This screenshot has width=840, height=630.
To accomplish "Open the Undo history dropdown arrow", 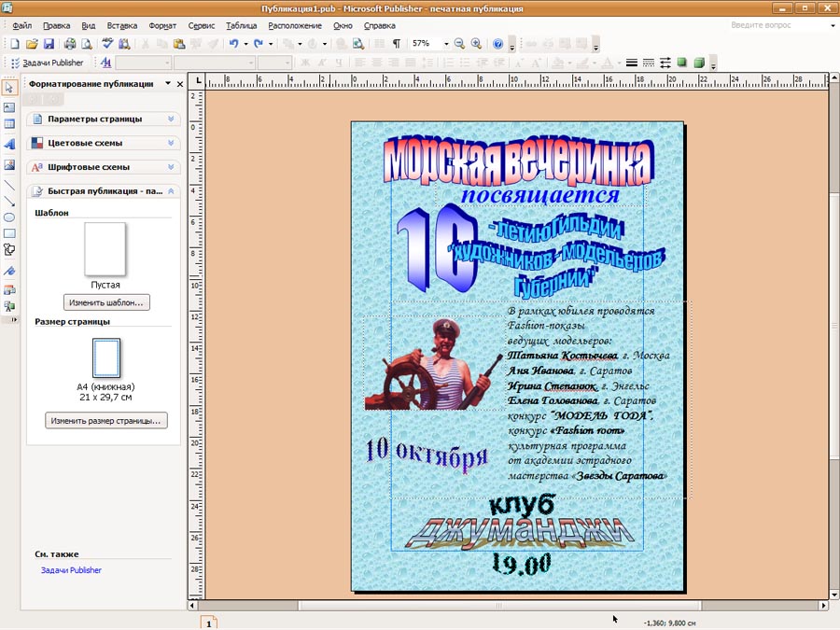I will tap(245, 44).
